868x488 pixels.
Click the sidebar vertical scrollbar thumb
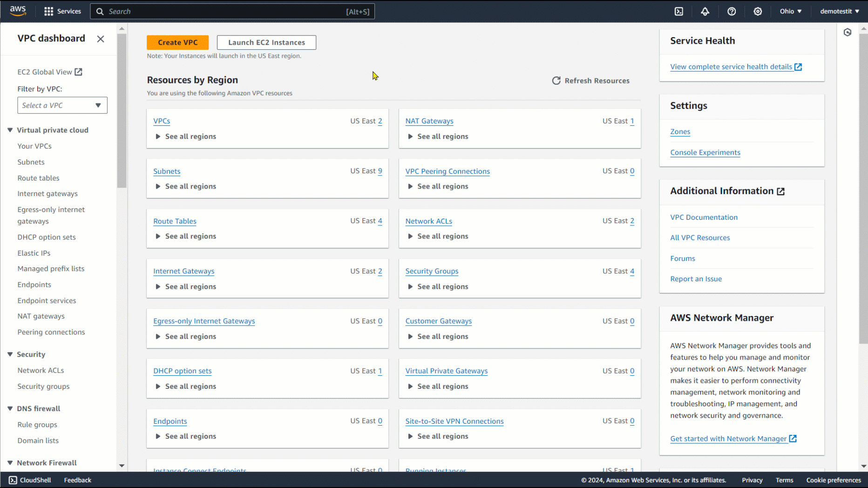pos(122,111)
